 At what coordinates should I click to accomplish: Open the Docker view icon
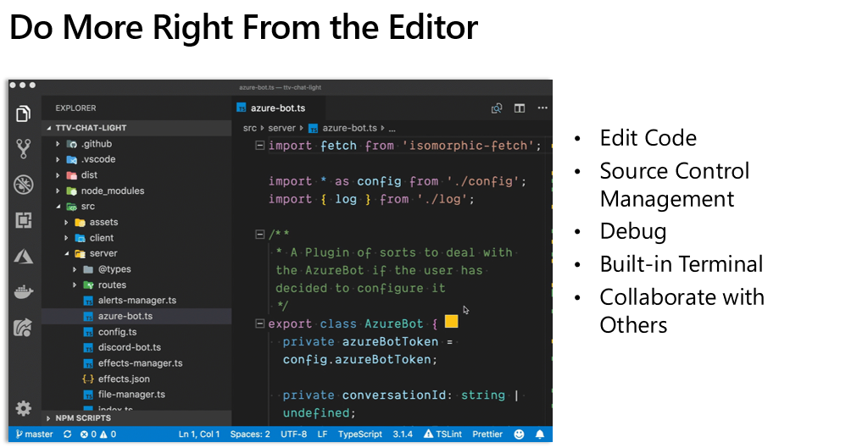[x=23, y=292]
